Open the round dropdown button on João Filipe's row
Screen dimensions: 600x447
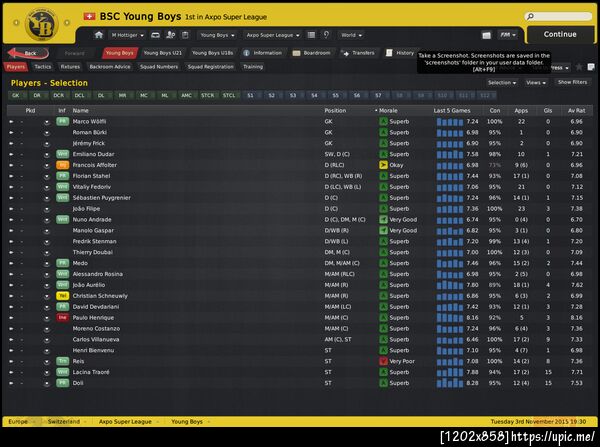(x=47, y=209)
